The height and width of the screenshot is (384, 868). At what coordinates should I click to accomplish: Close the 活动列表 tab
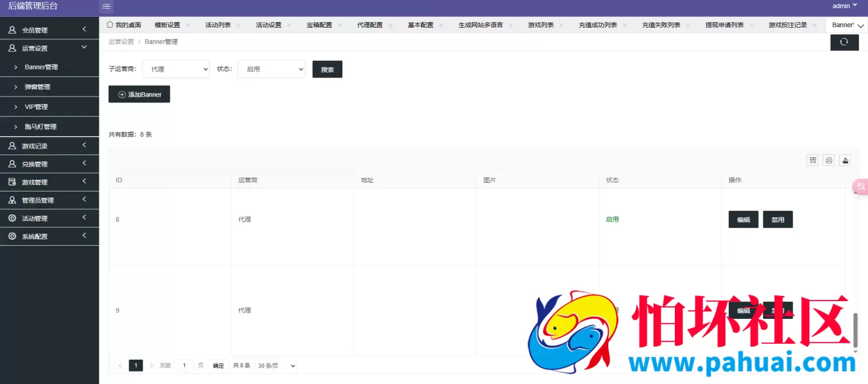tap(238, 25)
